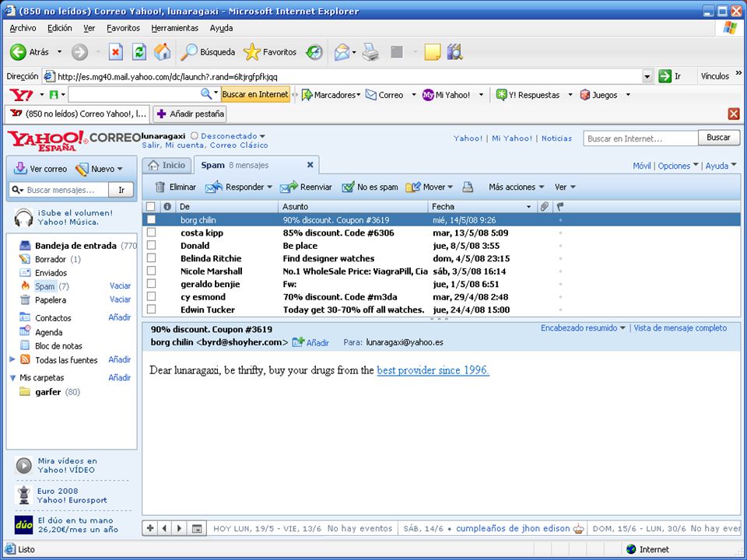Check the geraldo benjie message checkbox

coord(151,284)
